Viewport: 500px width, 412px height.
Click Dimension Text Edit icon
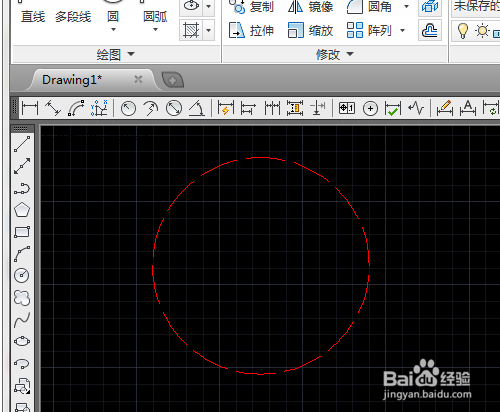468,108
